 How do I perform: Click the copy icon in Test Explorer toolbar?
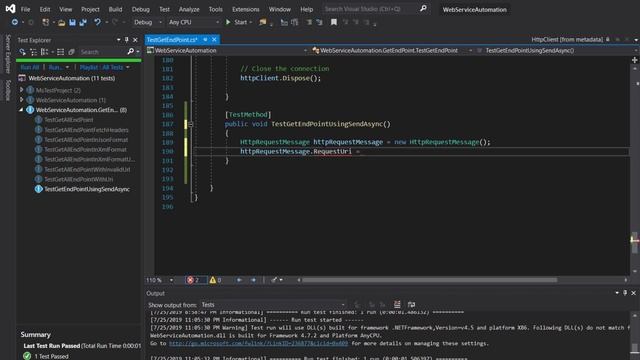(71, 52)
